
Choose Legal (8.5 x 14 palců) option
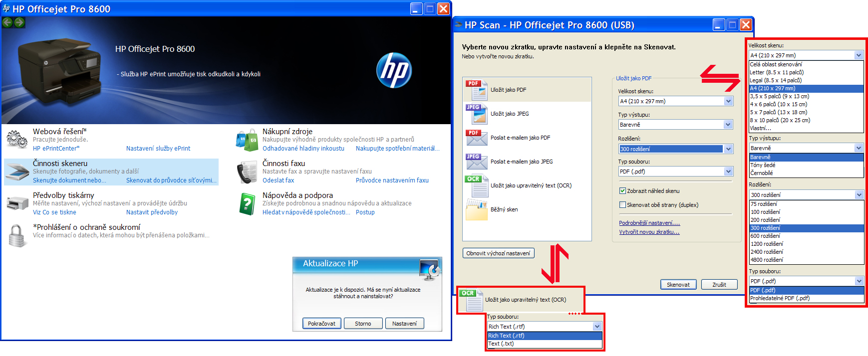coord(806,80)
